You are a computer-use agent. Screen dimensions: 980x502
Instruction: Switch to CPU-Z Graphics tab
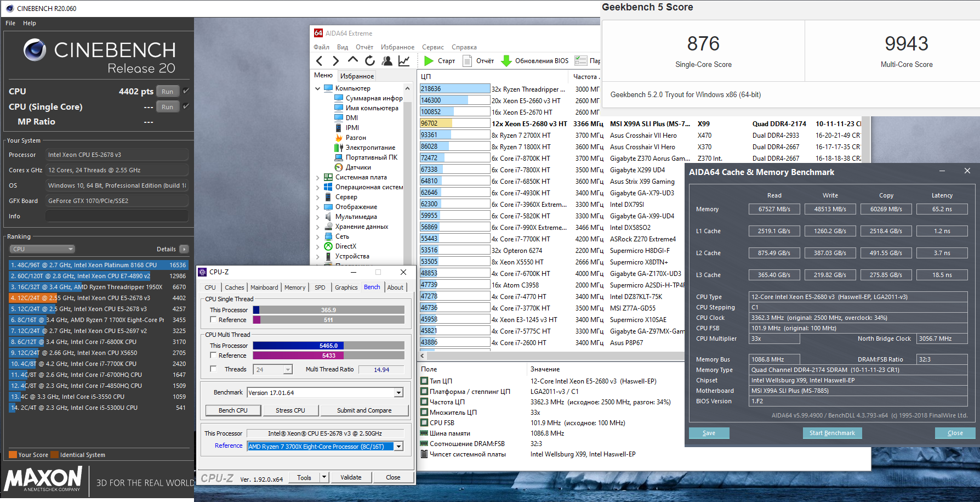(x=346, y=287)
